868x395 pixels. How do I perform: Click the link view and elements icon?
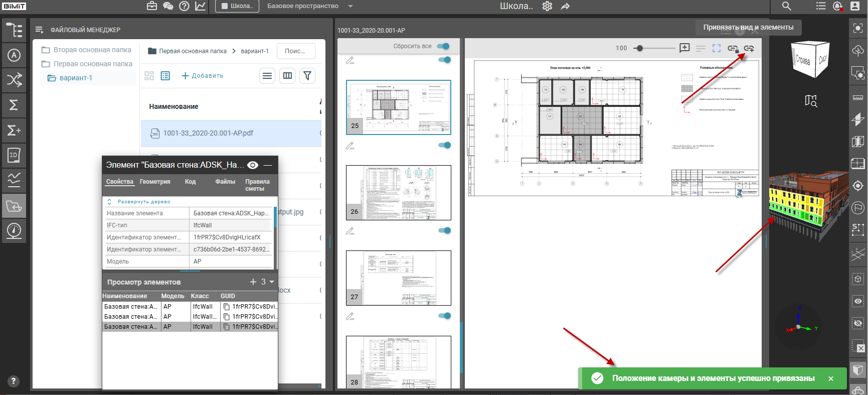click(x=749, y=49)
